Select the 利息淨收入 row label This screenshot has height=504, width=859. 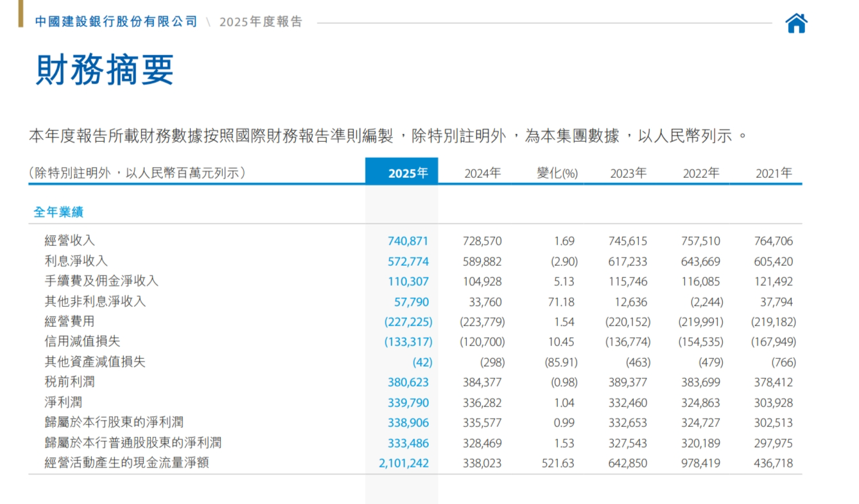tap(76, 261)
